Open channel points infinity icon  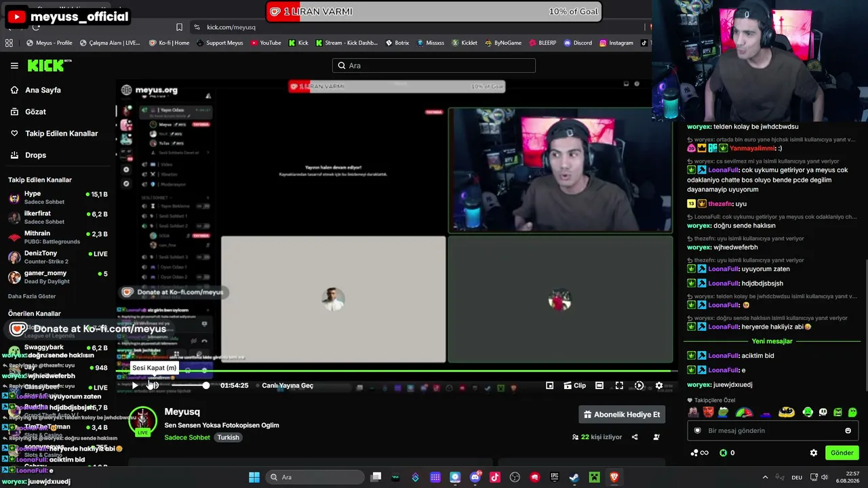pos(699,453)
